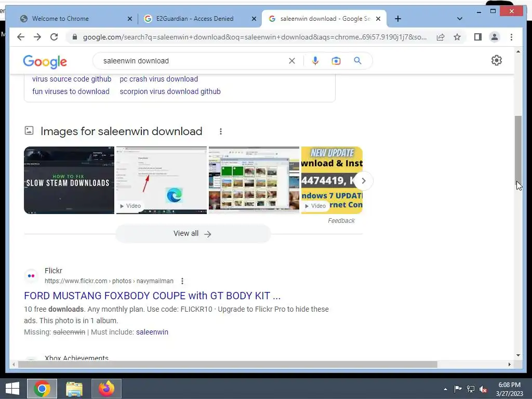Image resolution: width=532 pixels, height=399 pixels.
Task: Search by image with Google Lens
Action: point(336,61)
